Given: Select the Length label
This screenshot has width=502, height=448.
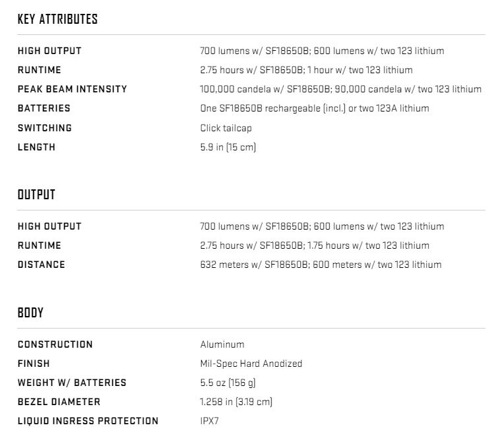Looking at the screenshot, I should (36, 147).
